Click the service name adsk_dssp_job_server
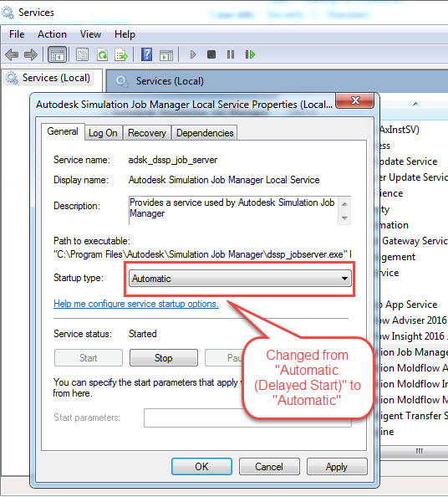The height and width of the screenshot is (497, 448). (173, 160)
